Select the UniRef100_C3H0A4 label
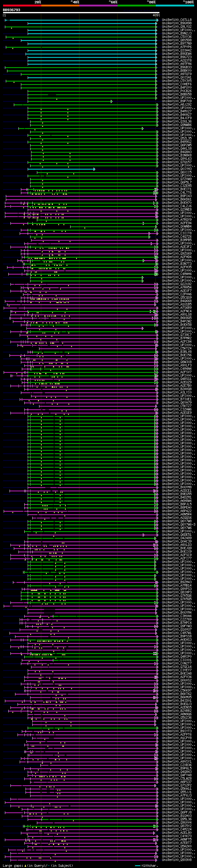 point(177,616)
